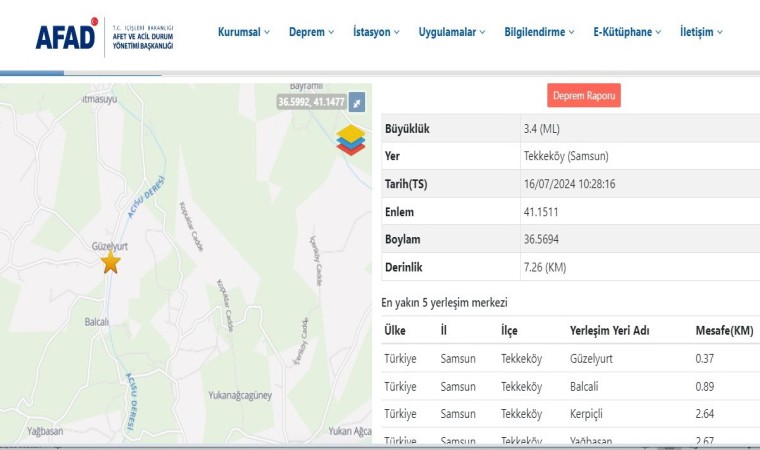Expand the Bilgilendirme menu
The height and width of the screenshot is (450, 760).
click(540, 32)
